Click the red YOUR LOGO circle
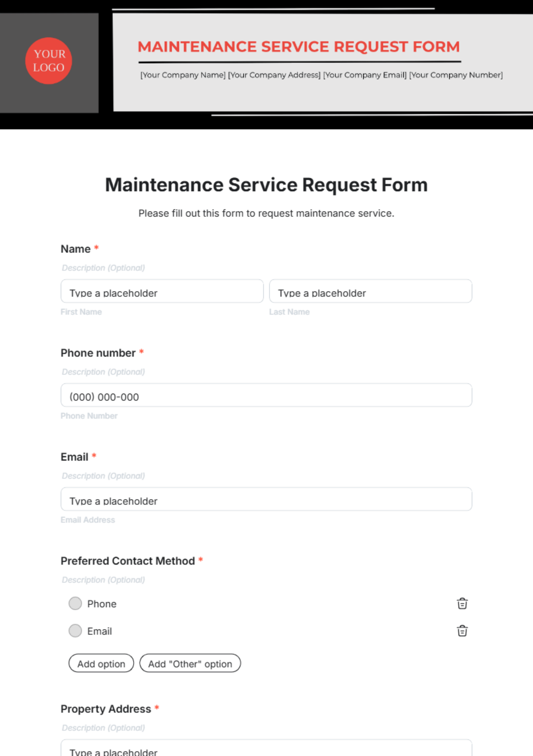Image resolution: width=533 pixels, height=756 pixels. 49,61
